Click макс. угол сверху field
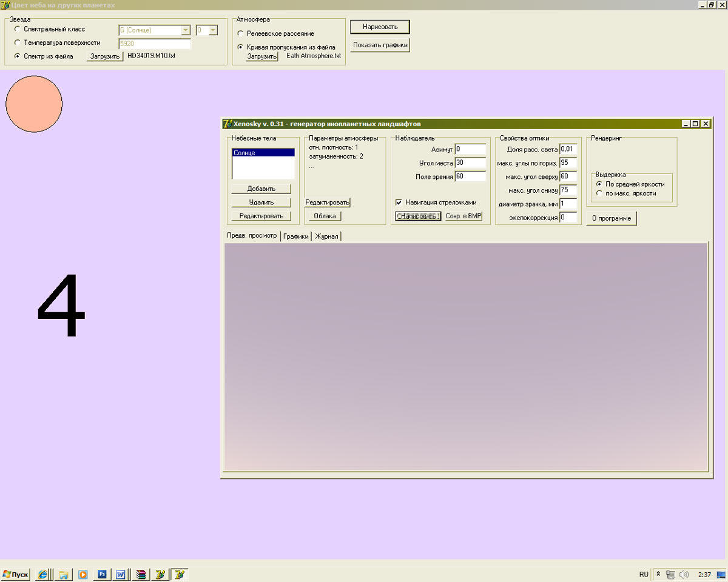The width and height of the screenshot is (728, 582). click(568, 176)
